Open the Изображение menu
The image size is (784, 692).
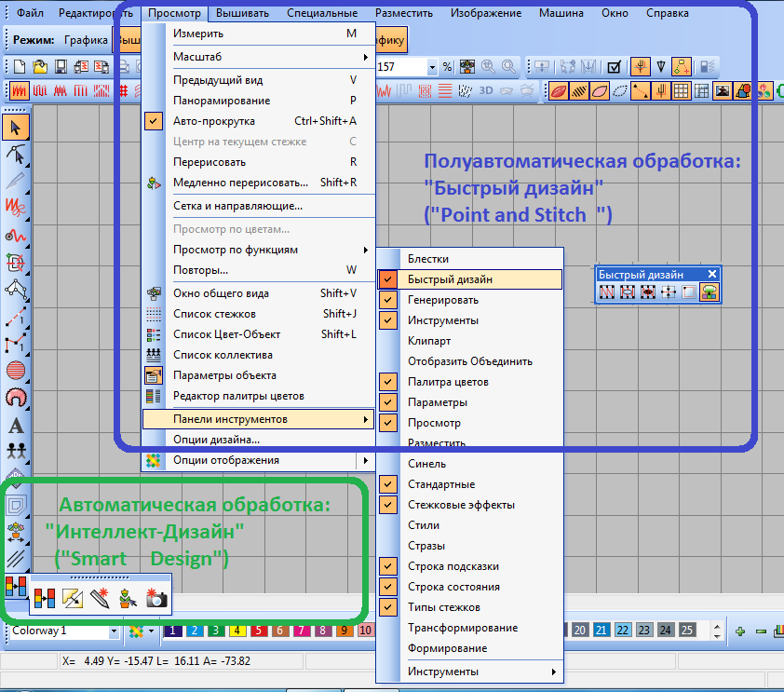(x=486, y=13)
